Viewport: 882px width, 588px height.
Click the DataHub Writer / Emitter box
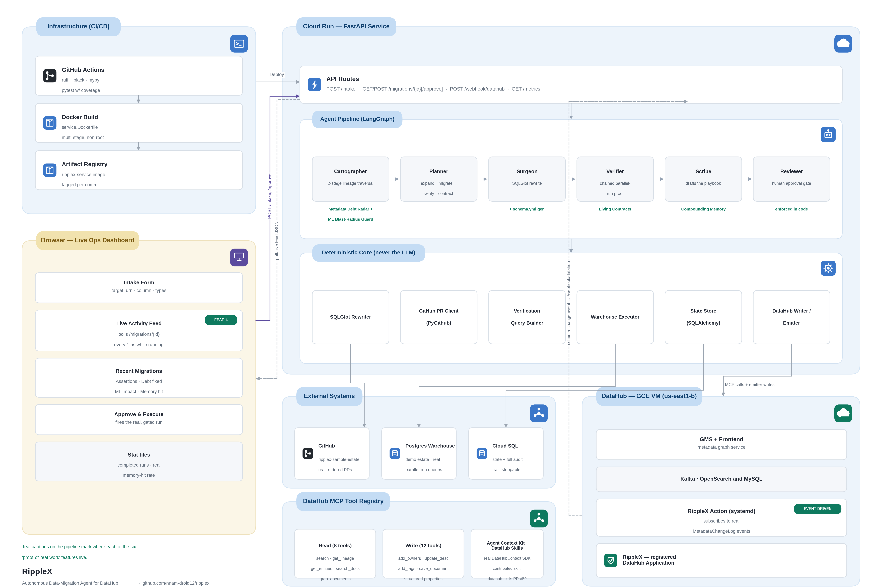(x=792, y=317)
